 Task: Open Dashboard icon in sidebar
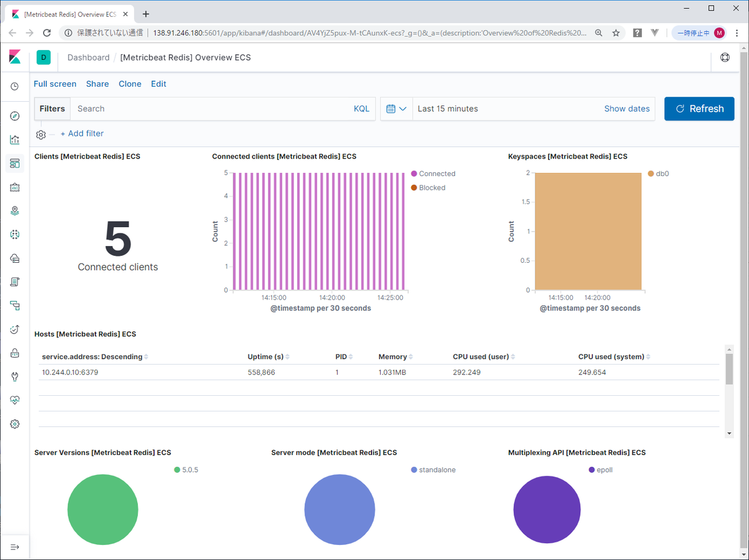(x=15, y=164)
